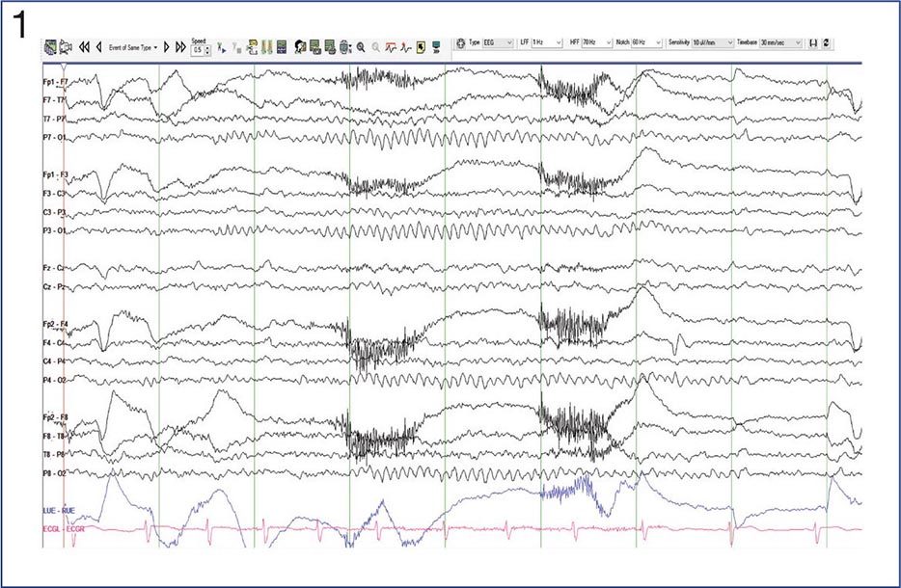901x588 pixels.
Task: Click the Speed value field
Action: (x=199, y=50)
